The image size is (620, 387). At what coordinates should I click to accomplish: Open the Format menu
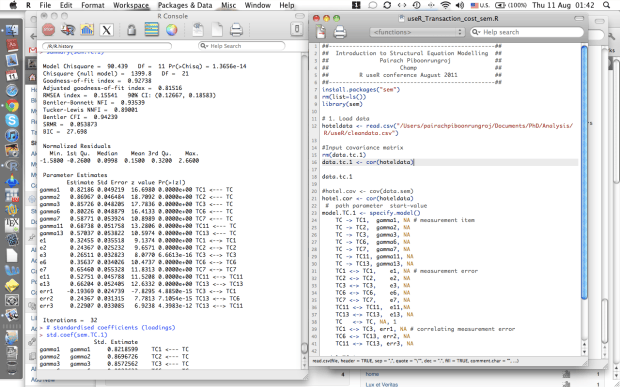coord(93,5)
